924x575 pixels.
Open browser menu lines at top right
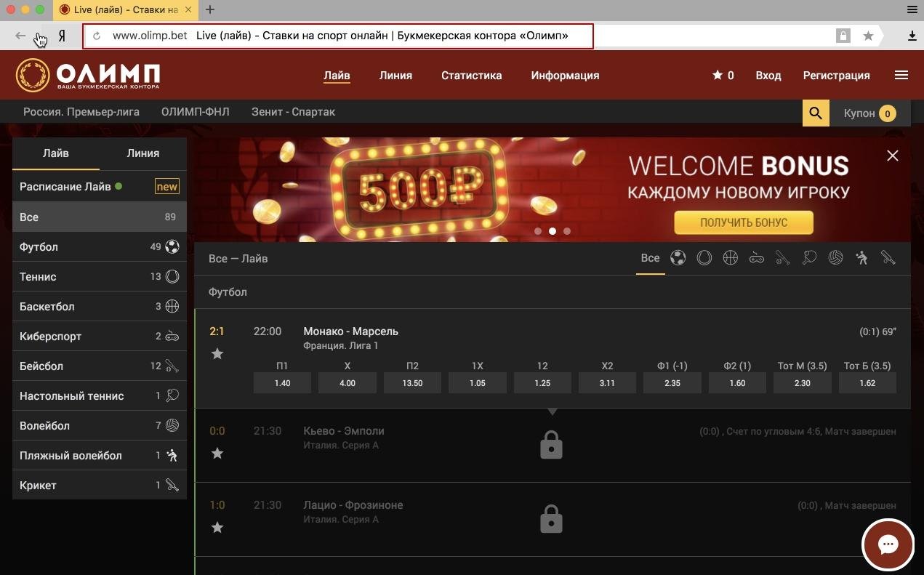click(x=912, y=9)
